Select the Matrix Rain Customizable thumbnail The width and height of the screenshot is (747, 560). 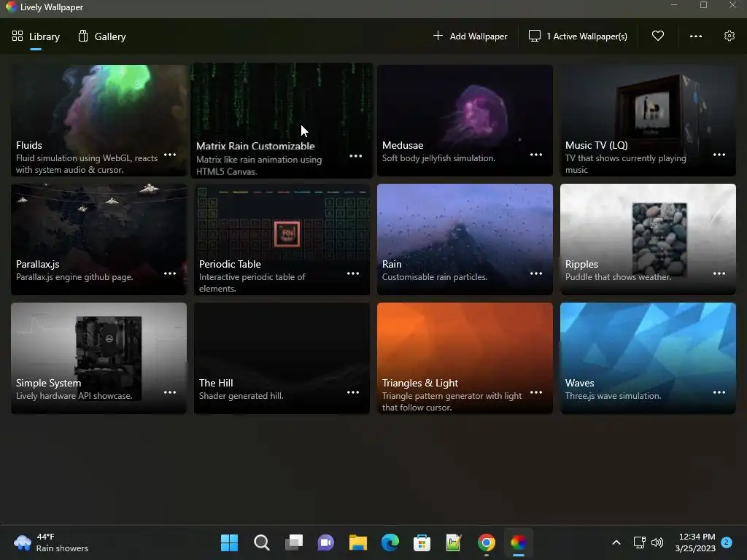282,120
